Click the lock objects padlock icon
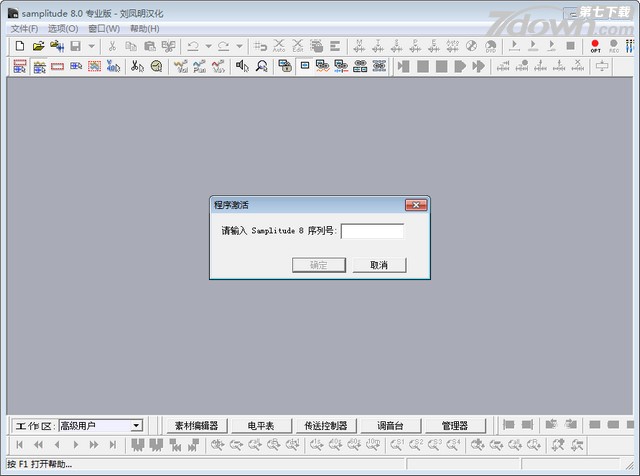 point(285,66)
